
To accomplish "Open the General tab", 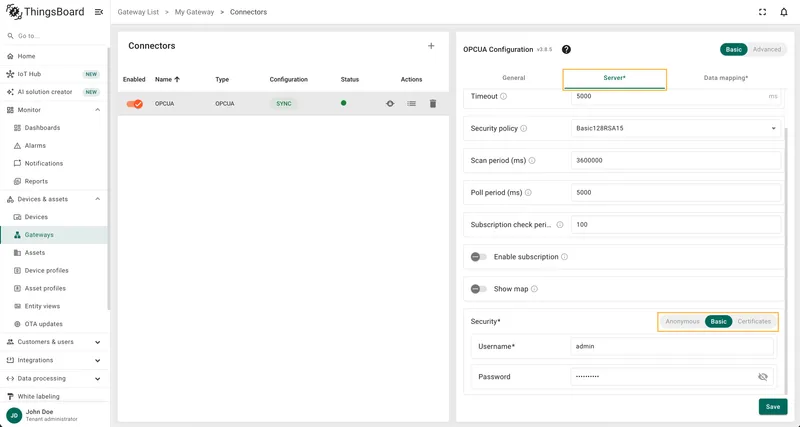I will (x=513, y=78).
